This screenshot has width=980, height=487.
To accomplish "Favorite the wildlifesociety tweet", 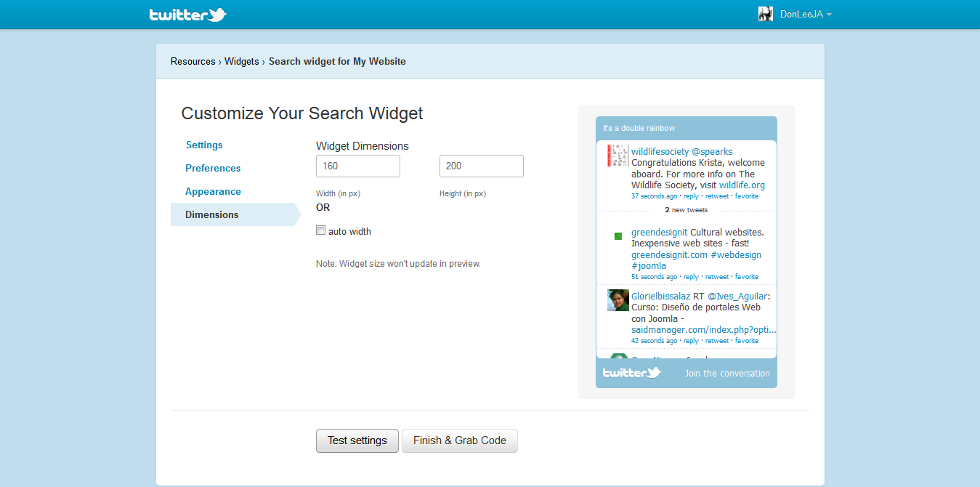I will 747,196.
